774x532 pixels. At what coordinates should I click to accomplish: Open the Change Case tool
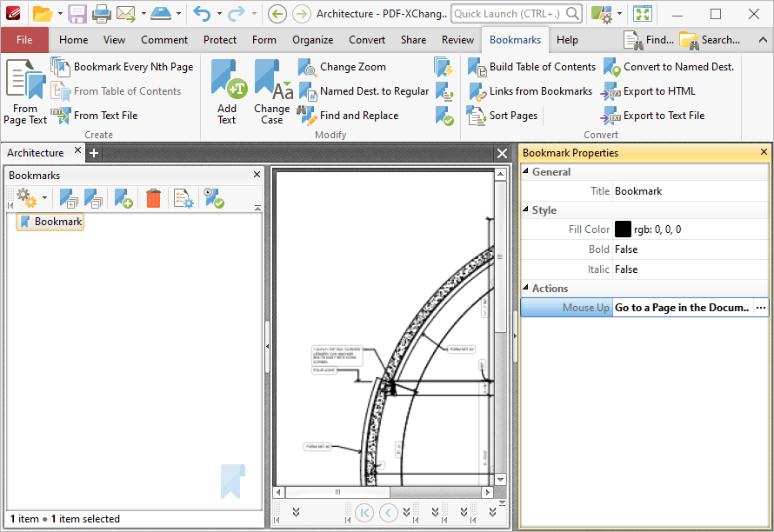pyautogui.click(x=272, y=91)
